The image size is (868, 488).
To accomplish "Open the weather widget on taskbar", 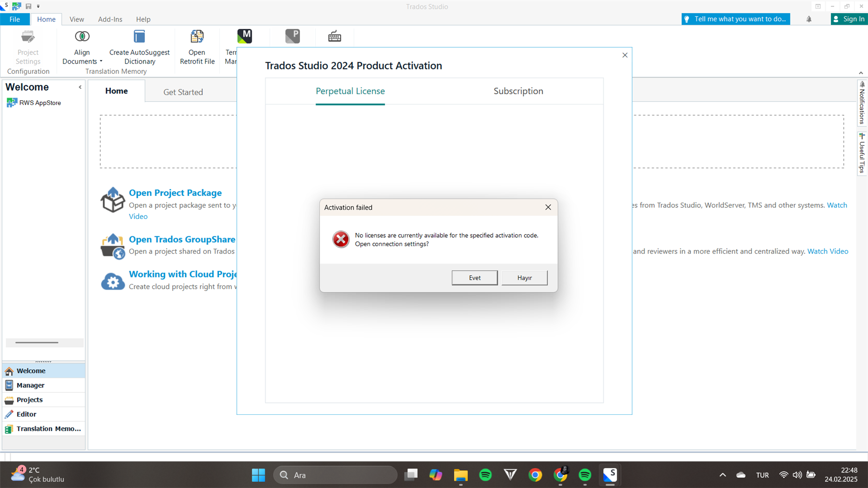I will (x=38, y=474).
